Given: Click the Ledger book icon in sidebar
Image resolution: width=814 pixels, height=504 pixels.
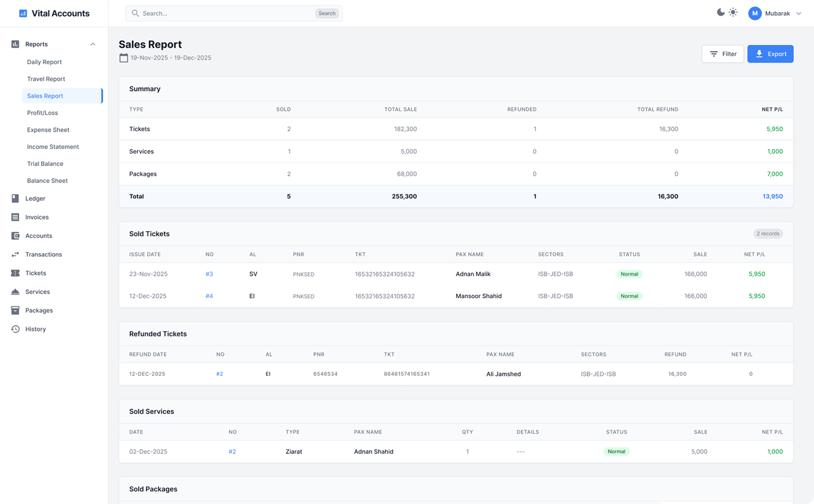Looking at the screenshot, I should point(15,198).
